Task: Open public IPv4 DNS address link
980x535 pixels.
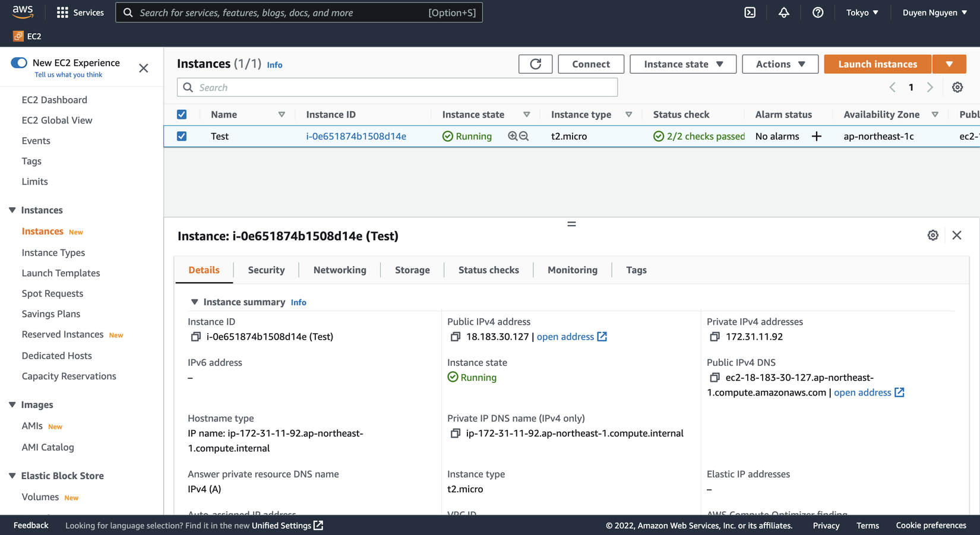Action: (869, 392)
